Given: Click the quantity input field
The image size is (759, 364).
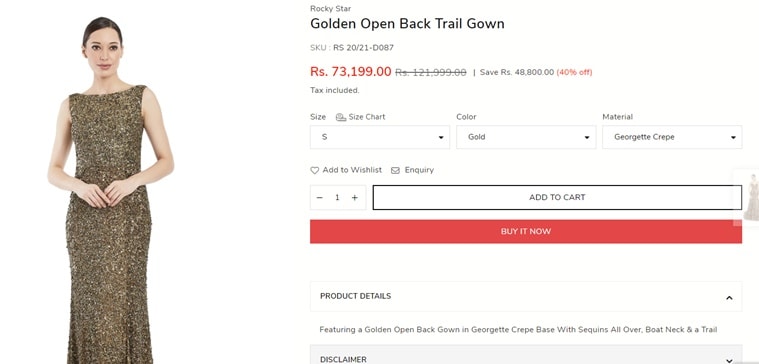Looking at the screenshot, I should point(337,197).
